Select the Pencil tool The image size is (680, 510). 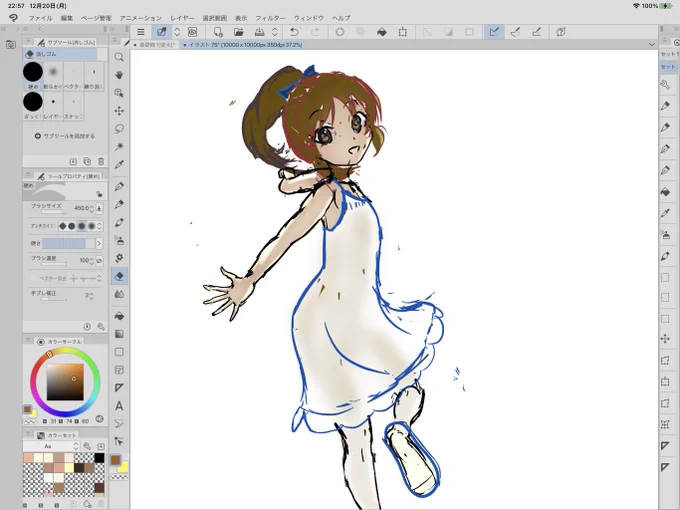point(119,204)
